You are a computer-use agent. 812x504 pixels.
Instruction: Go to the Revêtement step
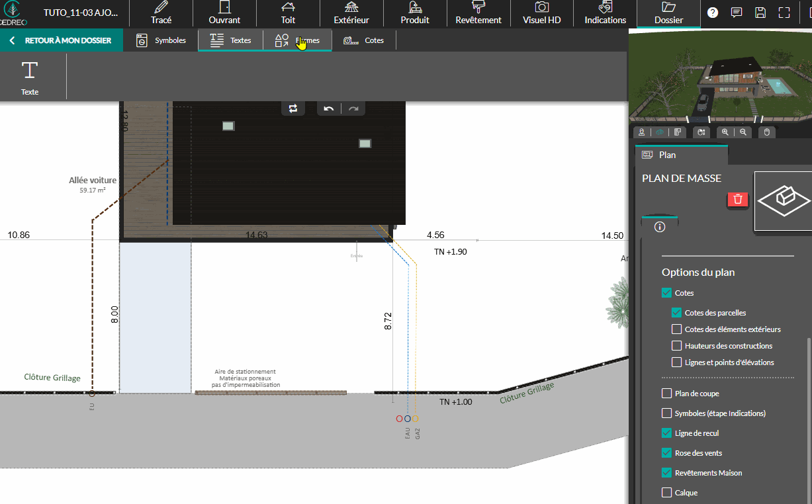click(478, 14)
